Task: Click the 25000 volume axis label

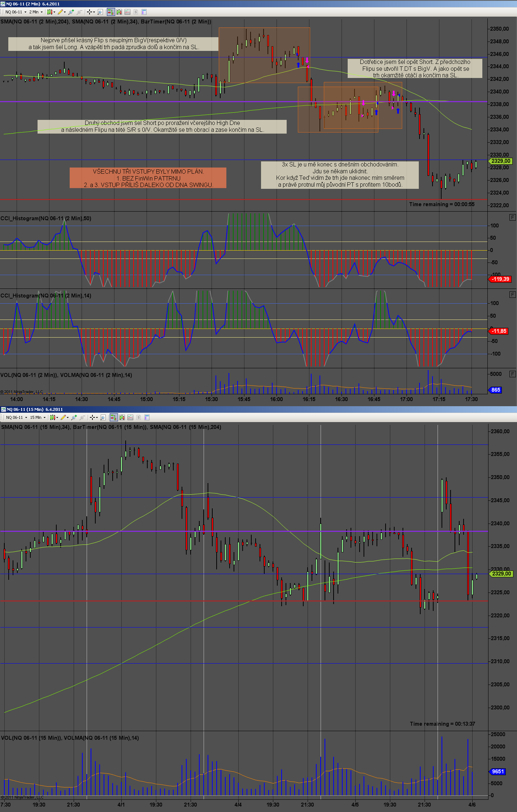Action: click(498, 734)
